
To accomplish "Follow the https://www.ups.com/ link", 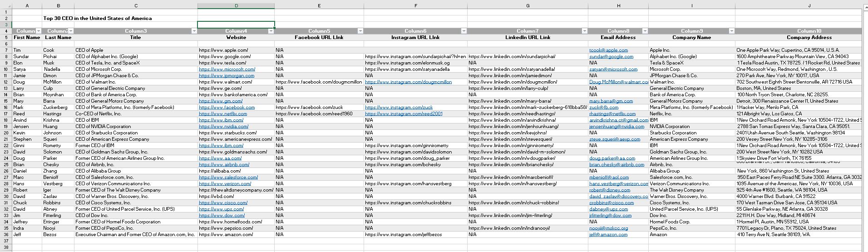I will (221, 209).
